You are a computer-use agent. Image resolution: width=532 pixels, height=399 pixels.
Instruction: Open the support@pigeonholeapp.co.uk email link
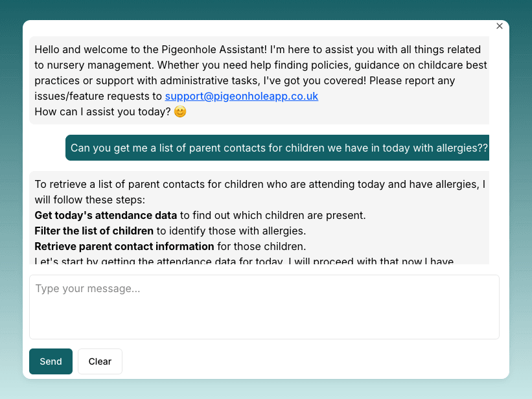(x=241, y=96)
